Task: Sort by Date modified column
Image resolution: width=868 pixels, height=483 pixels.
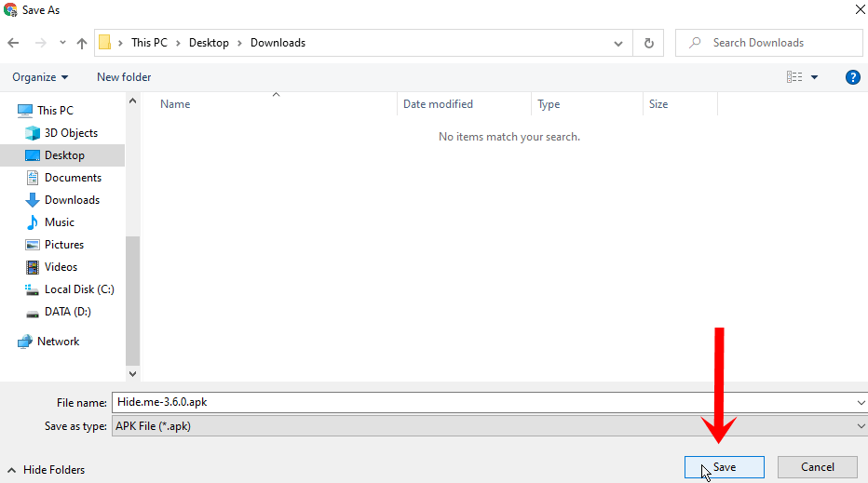Action: pyautogui.click(x=438, y=104)
